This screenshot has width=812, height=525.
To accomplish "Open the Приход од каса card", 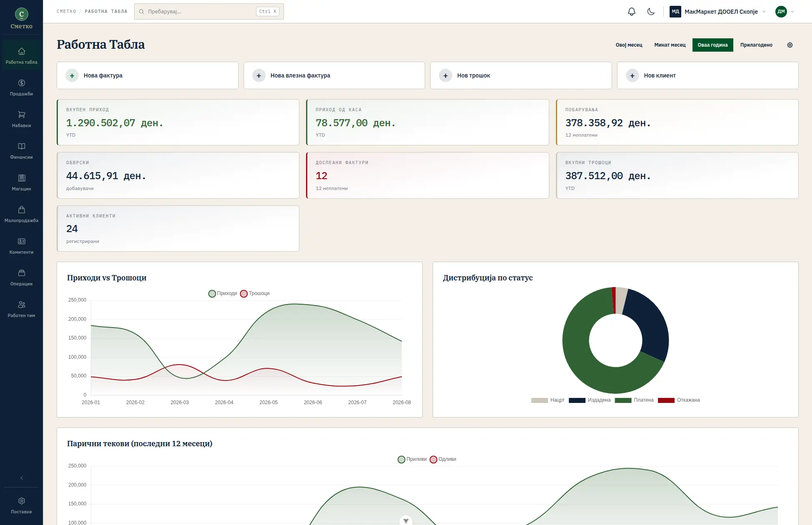I will [427, 122].
